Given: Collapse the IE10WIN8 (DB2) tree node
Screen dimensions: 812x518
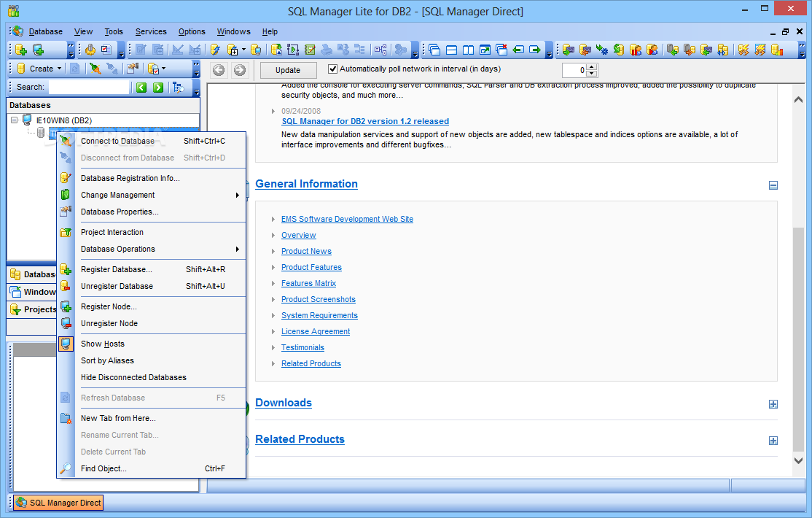Looking at the screenshot, I should point(15,120).
